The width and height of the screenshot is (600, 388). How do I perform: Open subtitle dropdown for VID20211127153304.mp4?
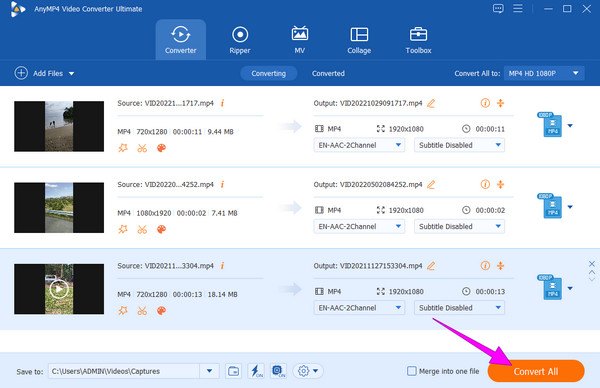click(x=459, y=308)
